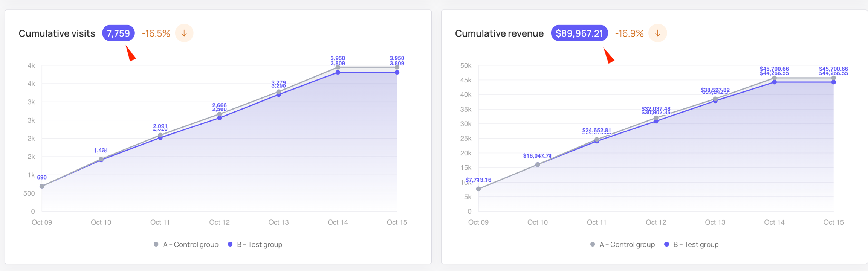The height and width of the screenshot is (271, 868).
Task: Click the down arrow icon beside -16.9%
Action: 657,33
